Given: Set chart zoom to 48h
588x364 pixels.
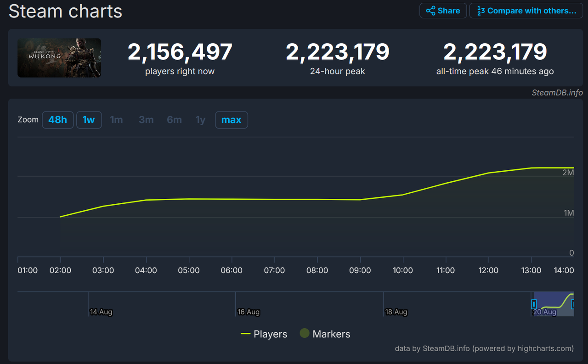Looking at the screenshot, I should [58, 120].
